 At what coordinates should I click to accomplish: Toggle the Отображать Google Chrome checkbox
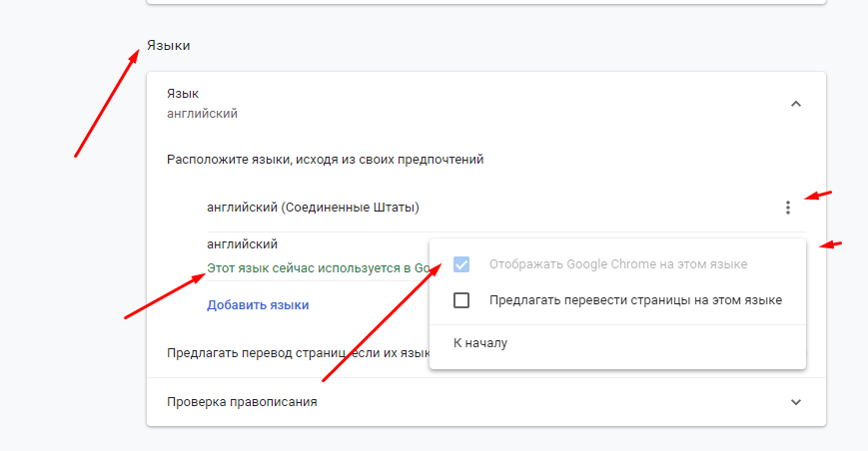(460, 264)
